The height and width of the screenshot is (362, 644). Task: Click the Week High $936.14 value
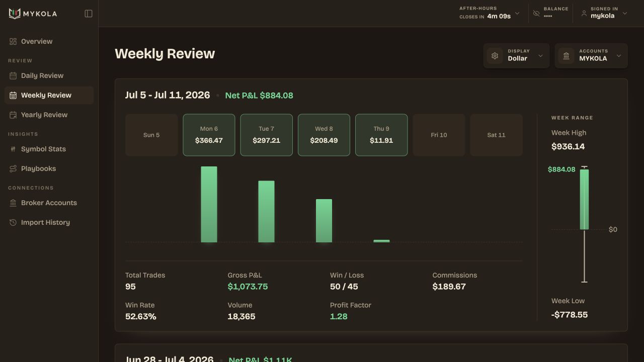click(x=568, y=147)
